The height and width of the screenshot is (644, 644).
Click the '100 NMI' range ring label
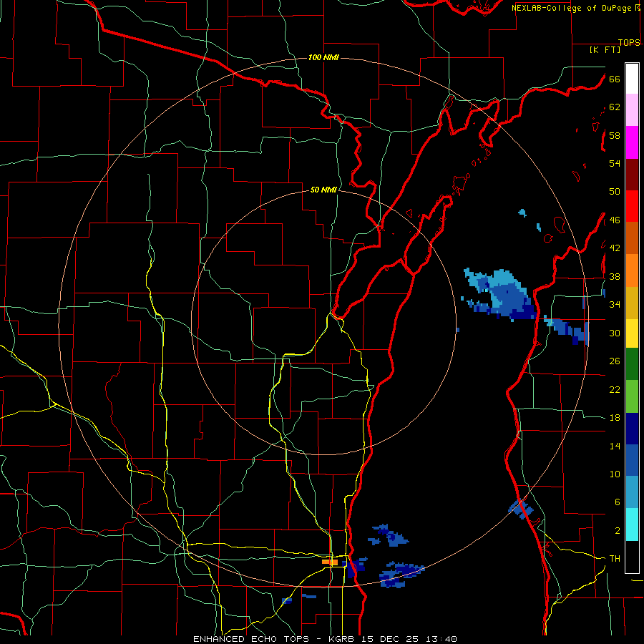[323, 57]
